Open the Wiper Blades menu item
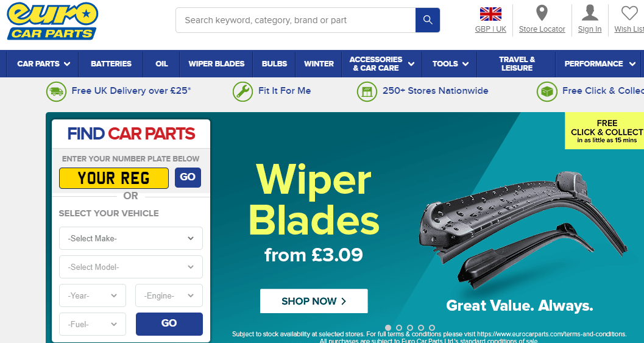Image resolution: width=644 pixels, height=343 pixels. (x=216, y=64)
